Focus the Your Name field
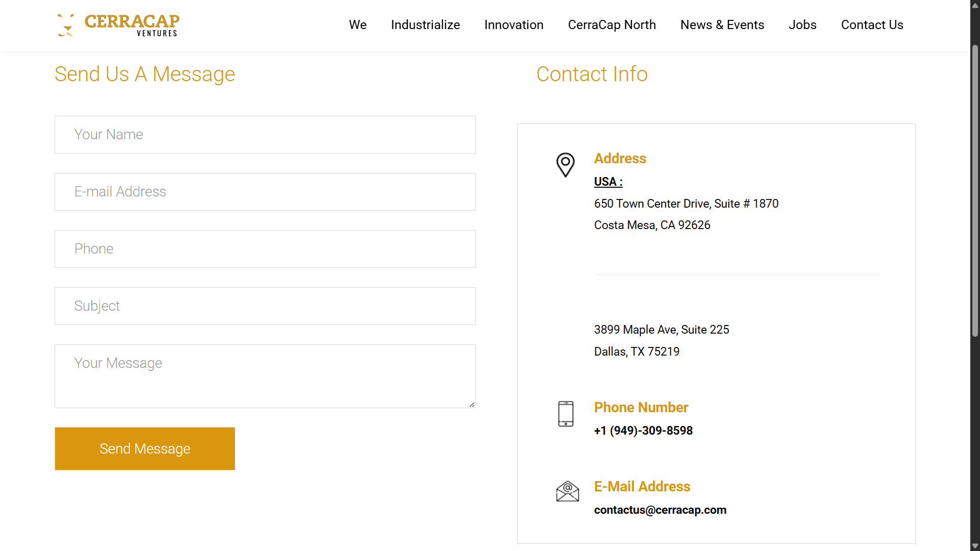Image resolution: width=980 pixels, height=551 pixels. click(265, 135)
